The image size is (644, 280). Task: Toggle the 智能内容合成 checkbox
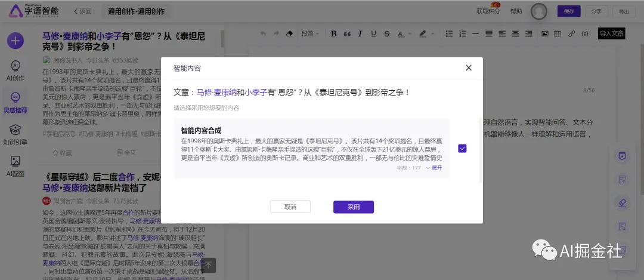(x=462, y=149)
